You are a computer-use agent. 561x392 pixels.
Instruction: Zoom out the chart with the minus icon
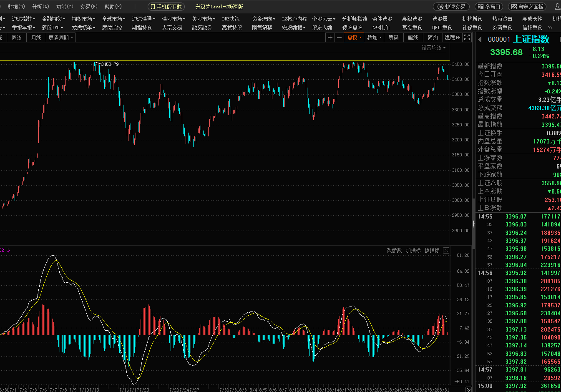339,38
